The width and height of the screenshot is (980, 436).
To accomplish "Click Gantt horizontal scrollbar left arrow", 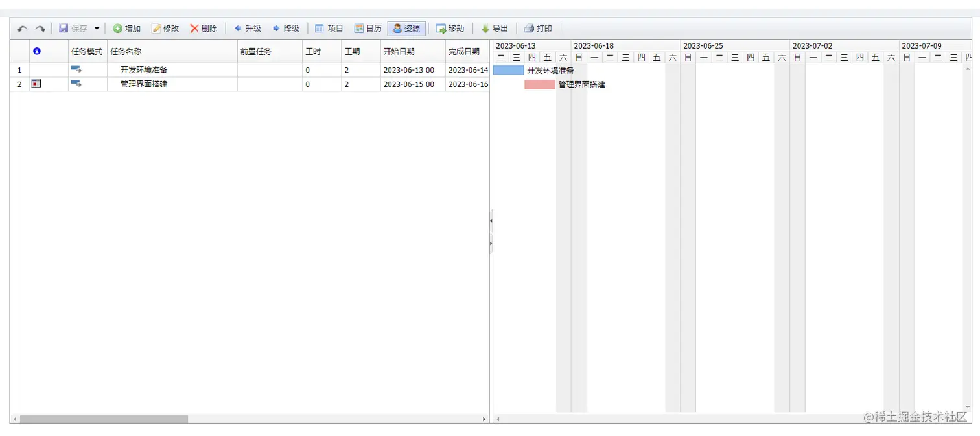I will click(x=498, y=419).
